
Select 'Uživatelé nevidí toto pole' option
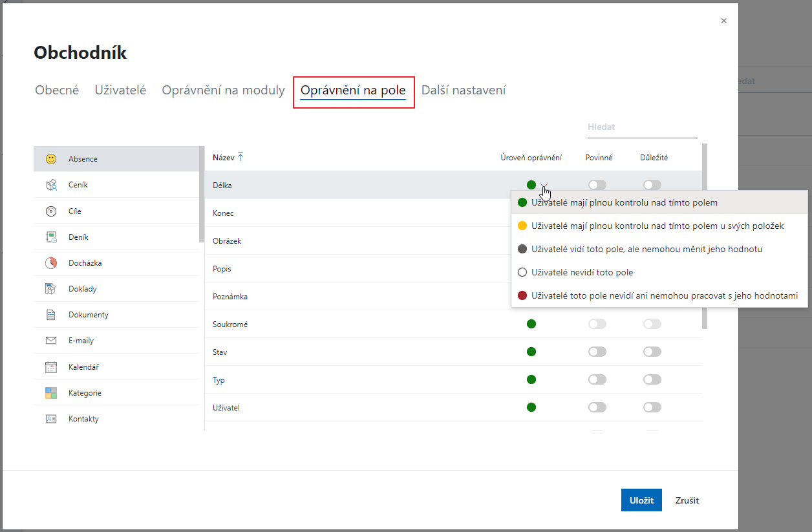point(659,272)
